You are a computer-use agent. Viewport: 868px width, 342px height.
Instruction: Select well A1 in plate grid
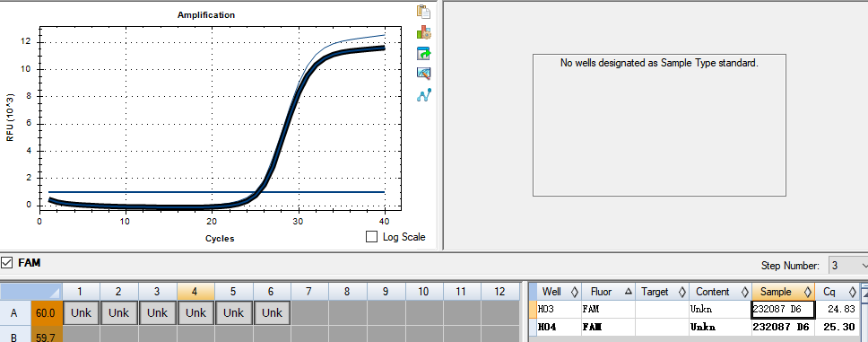[81, 312]
